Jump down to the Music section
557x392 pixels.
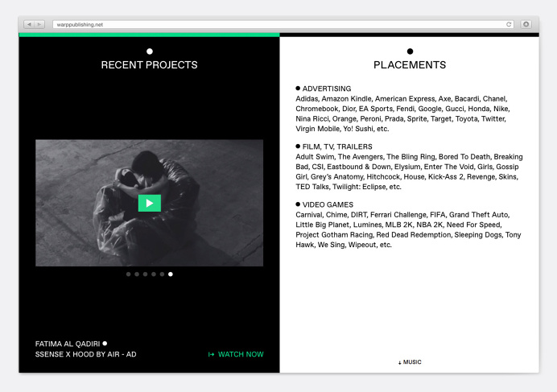click(x=410, y=362)
